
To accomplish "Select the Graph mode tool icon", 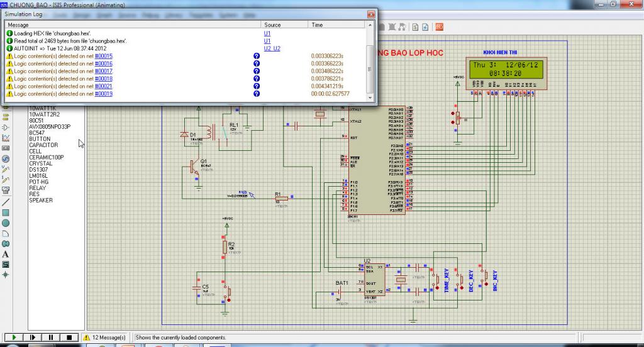I will (x=6, y=137).
